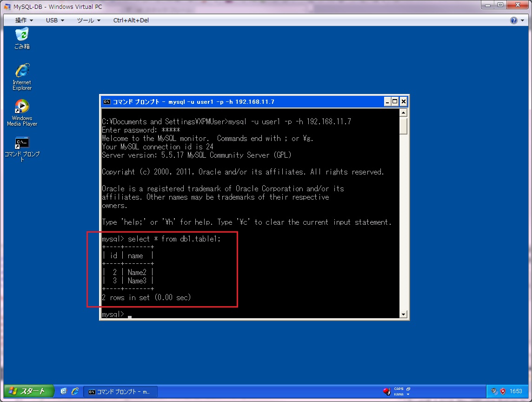Image resolution: width=532 pixels, height=402 pixels.
Task: Click the "Server version: 5.5.17" line
Action: pos(197,155)
